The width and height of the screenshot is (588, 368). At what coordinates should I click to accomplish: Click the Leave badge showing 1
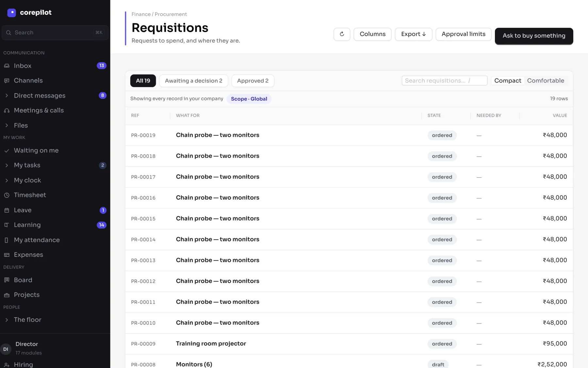tap(103, 210)
